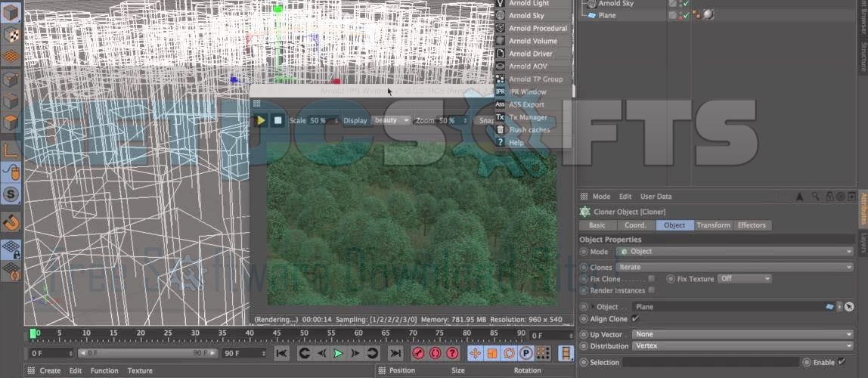This screenshot has width=868, height=378.
Task: Select the Polygons mode orange cube icon
Action: [x=11, y=123]
